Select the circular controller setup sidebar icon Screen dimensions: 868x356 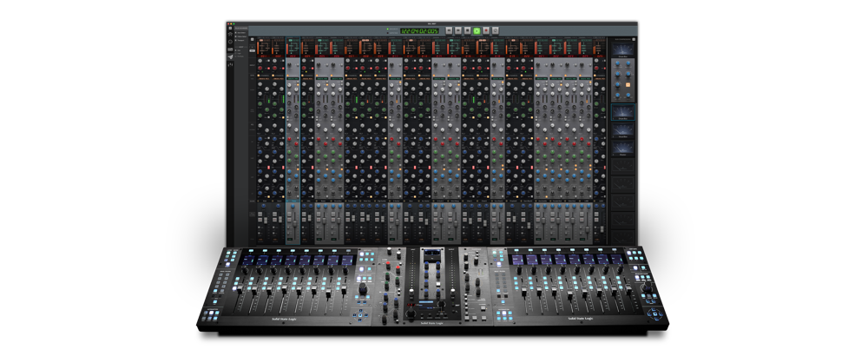point(230,42)
